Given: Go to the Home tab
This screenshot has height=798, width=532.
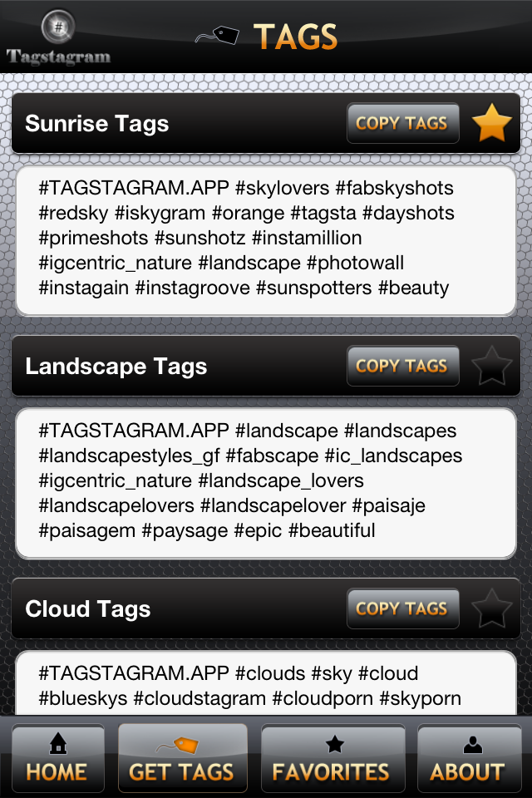Looking at the screenshot, I should click(57, 758).
